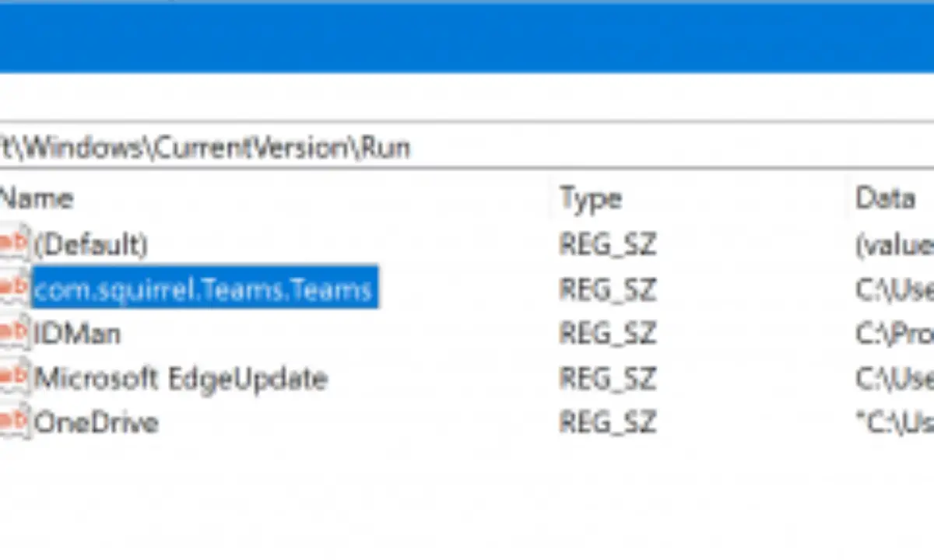This screenshot has width=934, height=560.
Task: Click REG_SZ type in the com.squirrel.Teams.Teams row
Action: (607, 289)
